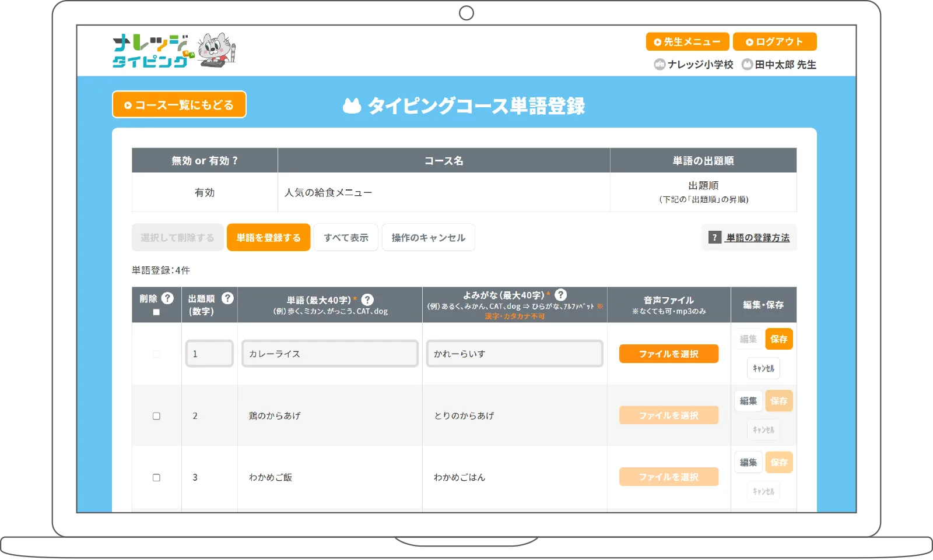Screen dimensions: 933x560
Task: Open the 先生メニュー menu
Action: [x=687, y=42]
